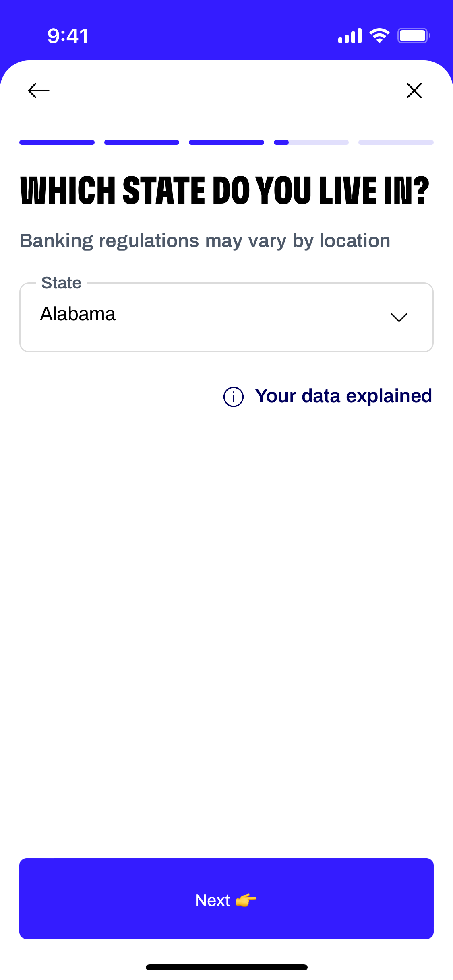Click the Which State Do You Live In heading
Screen dimensions: 453x980
point(225,190)
